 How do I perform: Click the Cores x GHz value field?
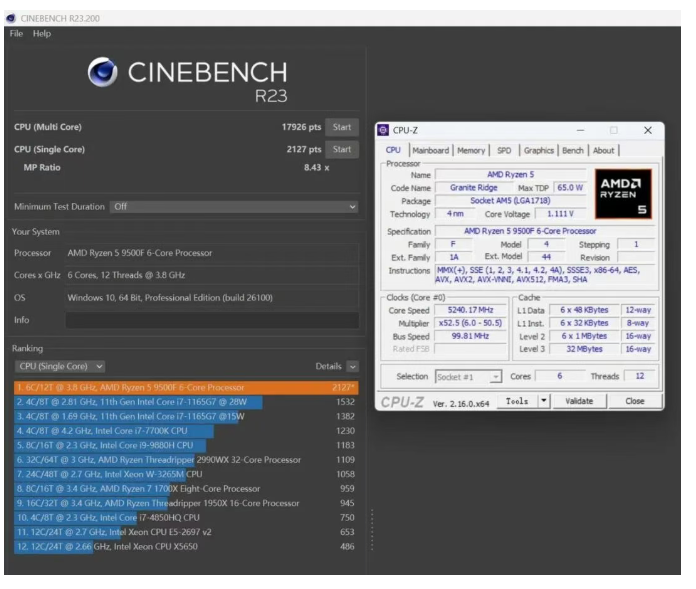point(212,275)
